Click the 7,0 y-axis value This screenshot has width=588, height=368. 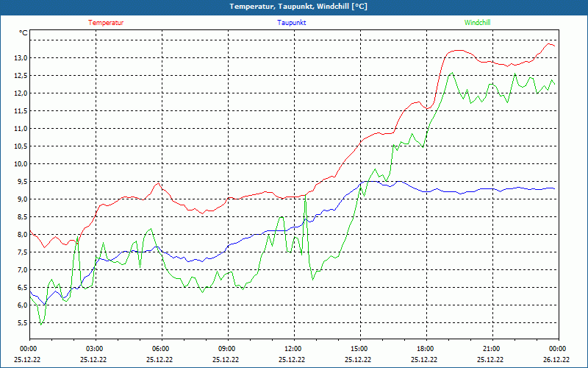[22, 269]
